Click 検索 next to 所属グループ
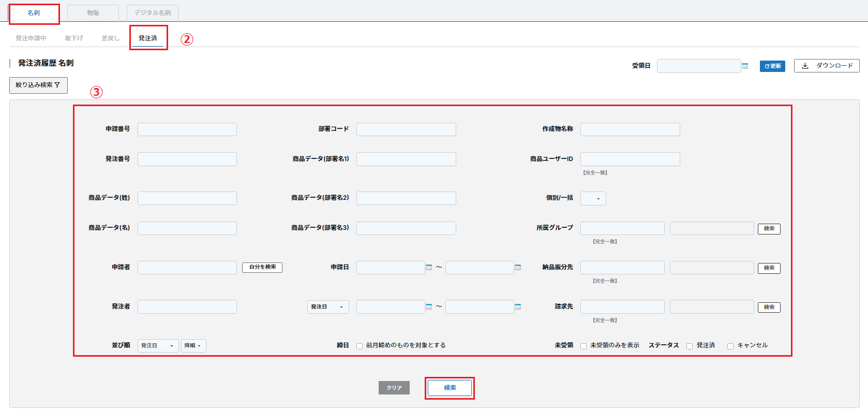 coord(769,229)
